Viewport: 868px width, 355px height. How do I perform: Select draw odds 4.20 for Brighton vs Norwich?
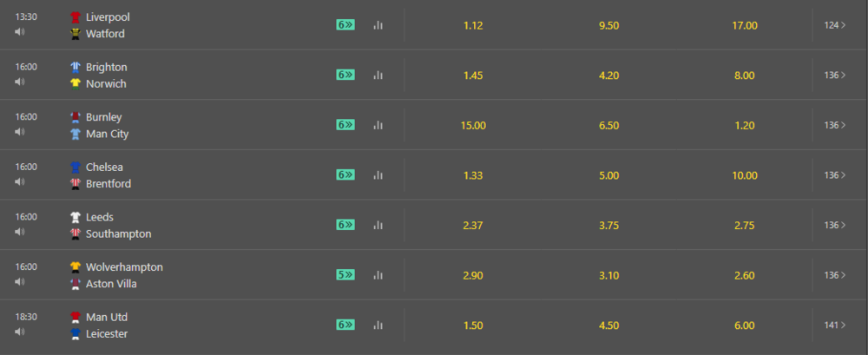click(609, 76)
